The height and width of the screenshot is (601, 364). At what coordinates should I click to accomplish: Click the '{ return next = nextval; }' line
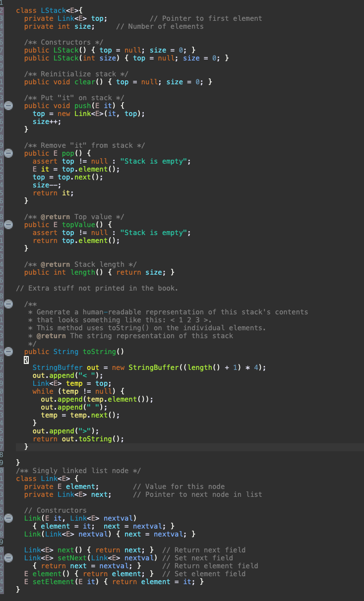87,566
